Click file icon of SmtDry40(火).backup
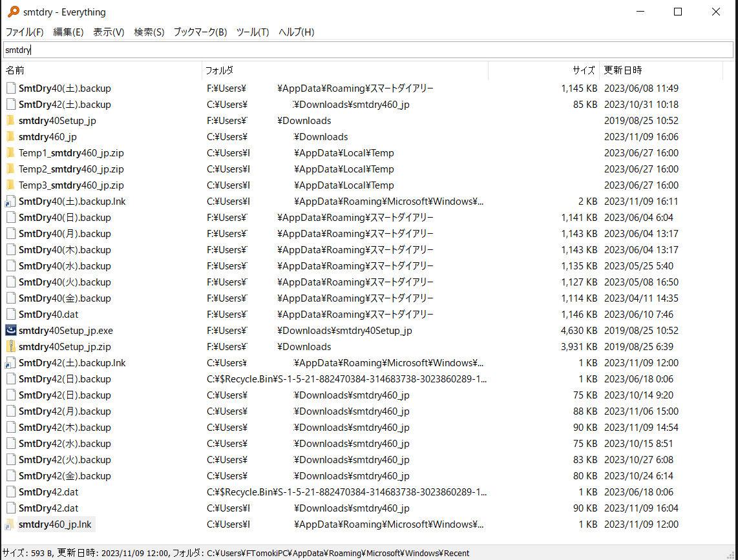The image size is (738, 560). tap(11, 282)
